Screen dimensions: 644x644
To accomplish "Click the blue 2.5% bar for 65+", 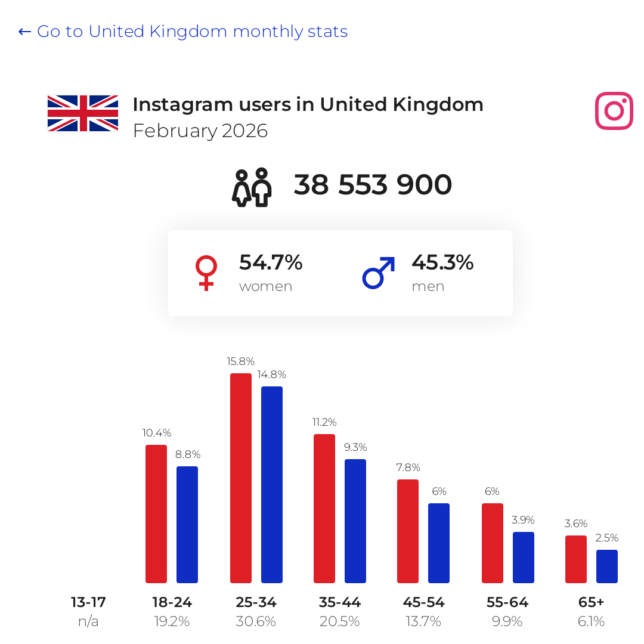I will coord(607,566).
